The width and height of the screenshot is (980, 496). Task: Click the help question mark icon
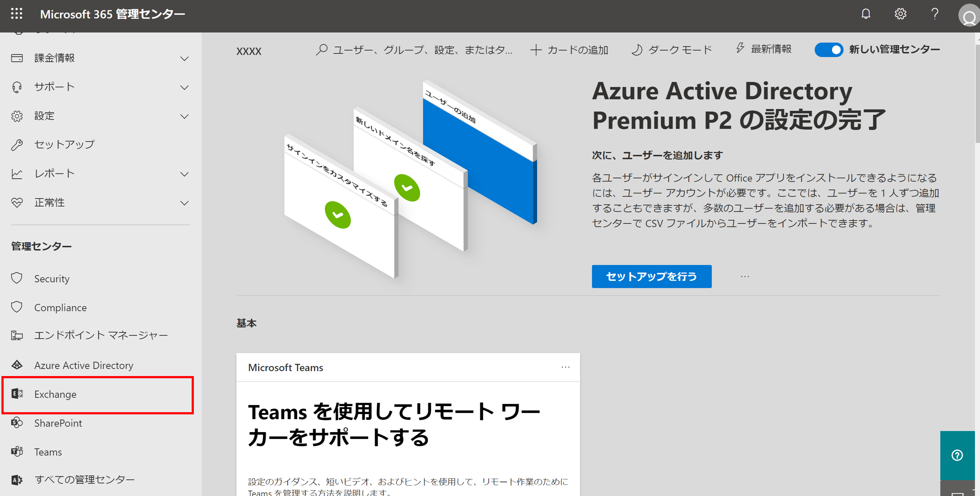pyautogui.click(x=935, y=14)
